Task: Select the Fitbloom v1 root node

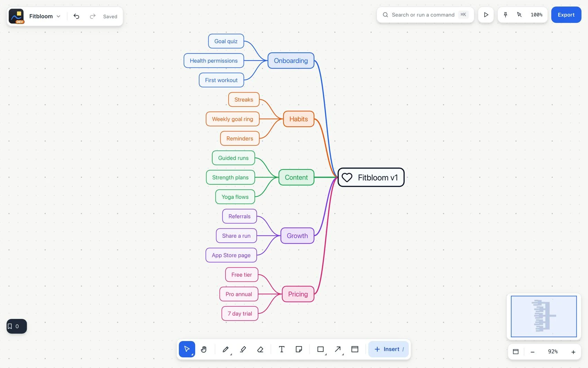Action: [x=371, y=177]
